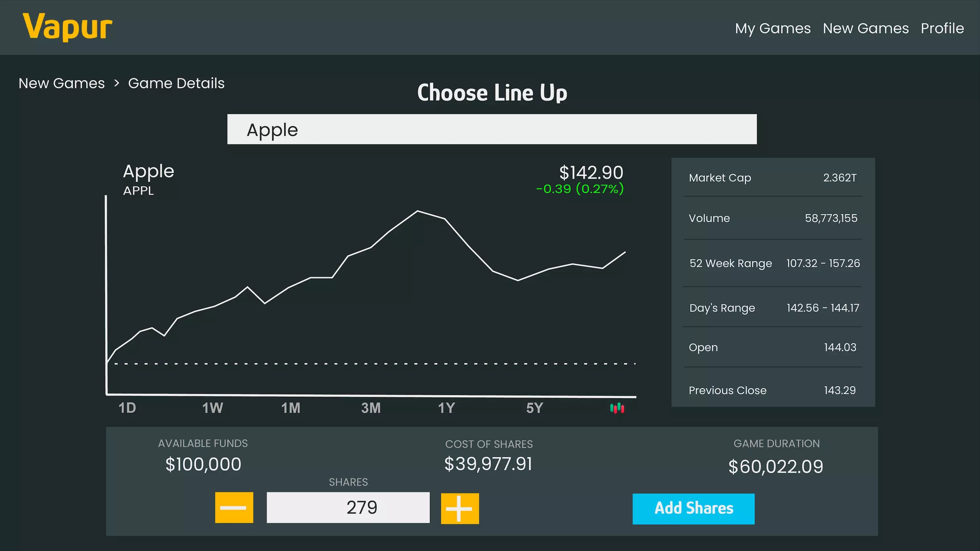This screenshot has width=980, height=551.
Task: Open My Games in navigation
Action: 773,28
